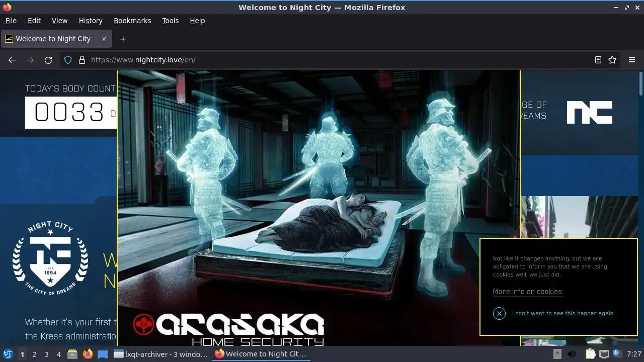The image size is (644, 362).
Task: Select the Welcome to Night City tab
Action: point(56,39)
